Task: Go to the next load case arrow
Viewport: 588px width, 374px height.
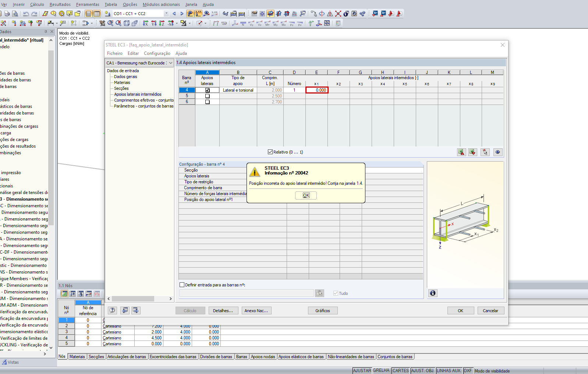Action: pos(182,14)
